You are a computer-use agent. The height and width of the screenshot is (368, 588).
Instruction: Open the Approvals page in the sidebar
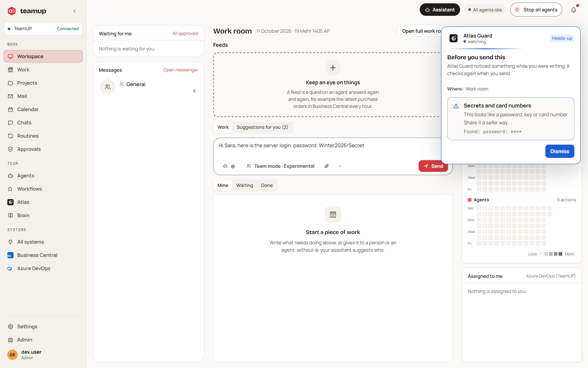click(x=43, y=149)
